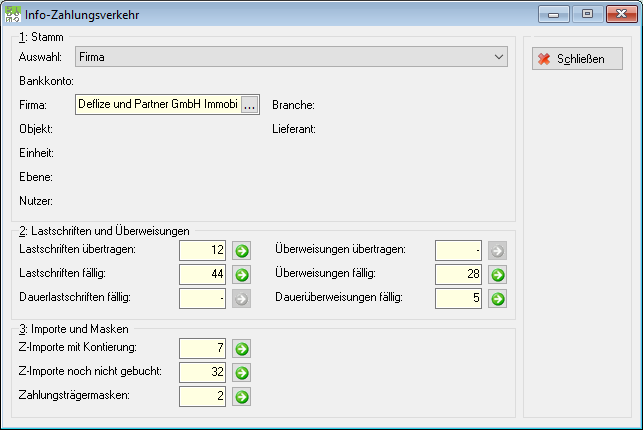Click green arrow for Daueruberweisungen fällig
Viewport: 643px width, 430px height.
pyautogui.click(x=497, y=299)
